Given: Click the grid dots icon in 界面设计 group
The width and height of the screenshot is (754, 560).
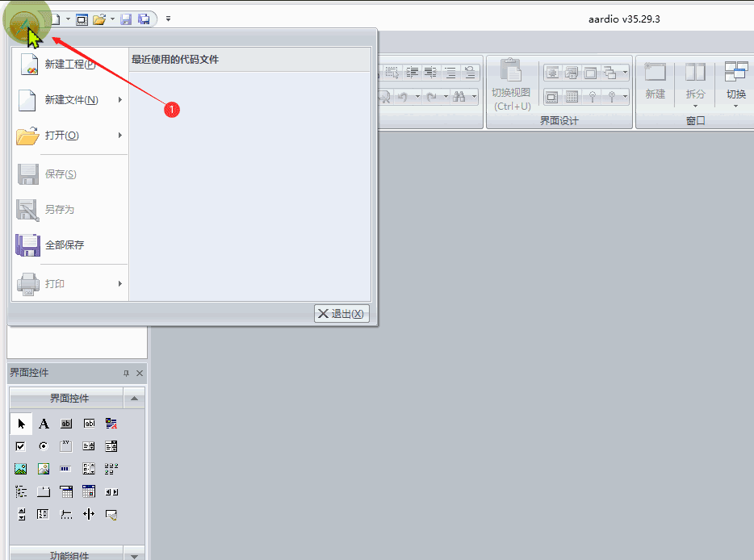Looking at the screenshot, I should point(572,97).
